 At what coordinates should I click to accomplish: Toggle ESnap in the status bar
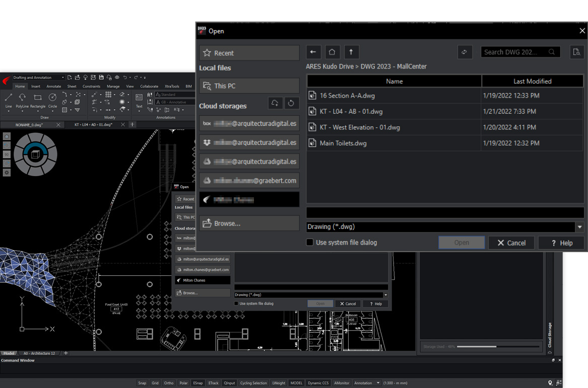[x=198, y=383]
